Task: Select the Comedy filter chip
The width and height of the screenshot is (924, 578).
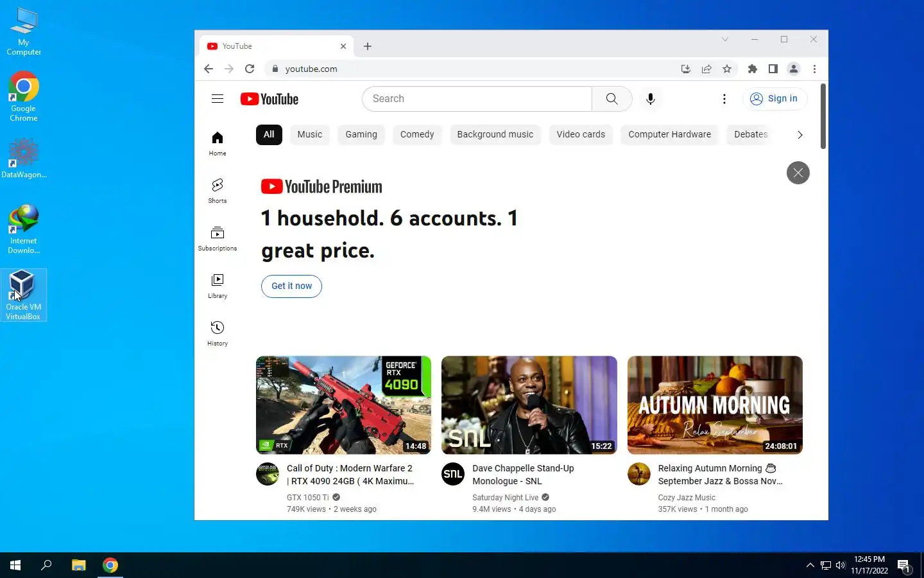Action: click(417, 134)
